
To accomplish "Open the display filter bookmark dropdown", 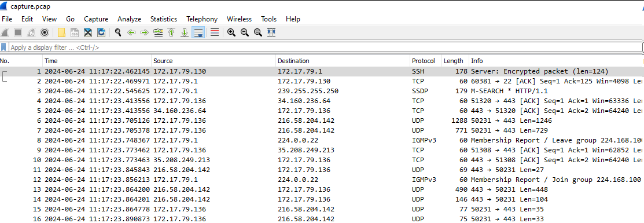I will tap(3, 47).
